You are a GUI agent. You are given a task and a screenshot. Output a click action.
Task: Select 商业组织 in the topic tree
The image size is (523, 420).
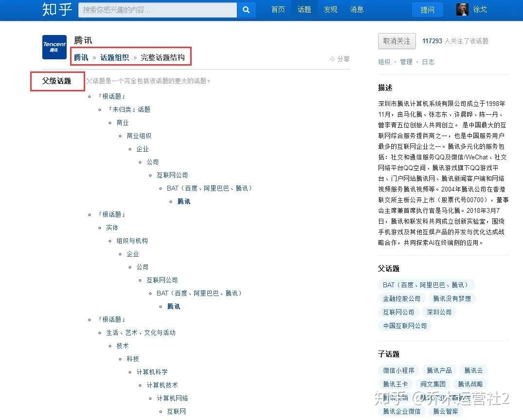click(139, 136)
